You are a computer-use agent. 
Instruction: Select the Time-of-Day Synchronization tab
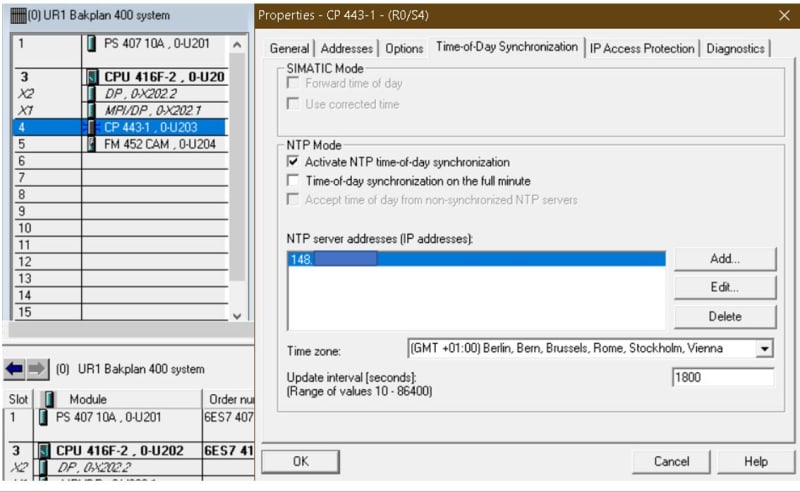click(x=507, y=46)
